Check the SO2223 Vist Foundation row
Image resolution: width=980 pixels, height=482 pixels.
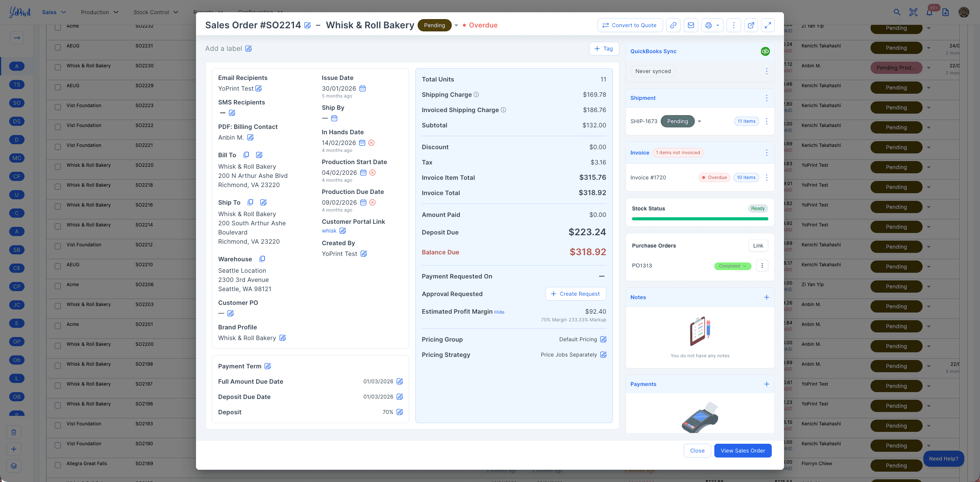pyautogui.click(x=58, y=107)
